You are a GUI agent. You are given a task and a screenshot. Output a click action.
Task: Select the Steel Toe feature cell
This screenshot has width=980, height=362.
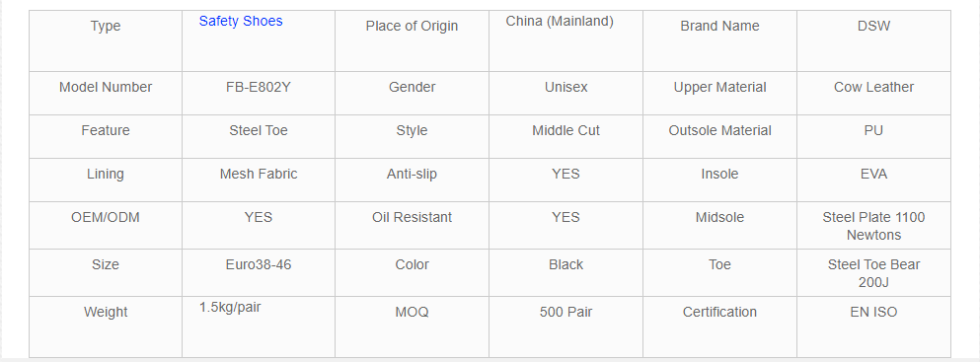click(x=259, y=137)
